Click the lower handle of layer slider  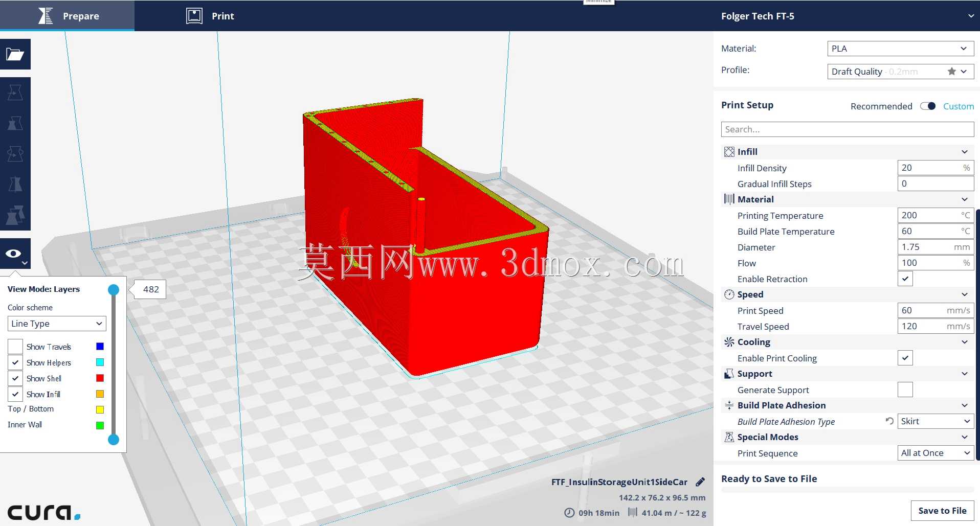click(114, 440)
